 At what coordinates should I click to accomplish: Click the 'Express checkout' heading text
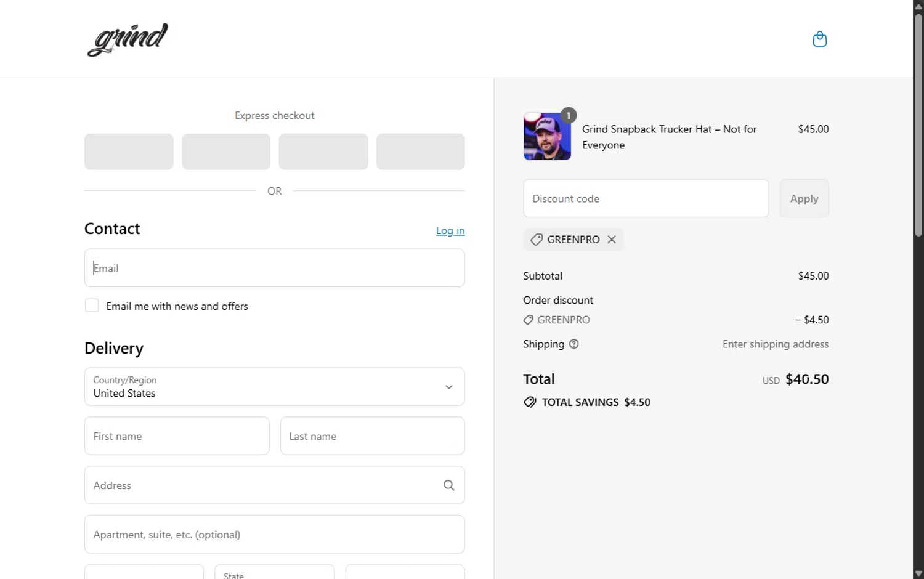pos(275,116)
